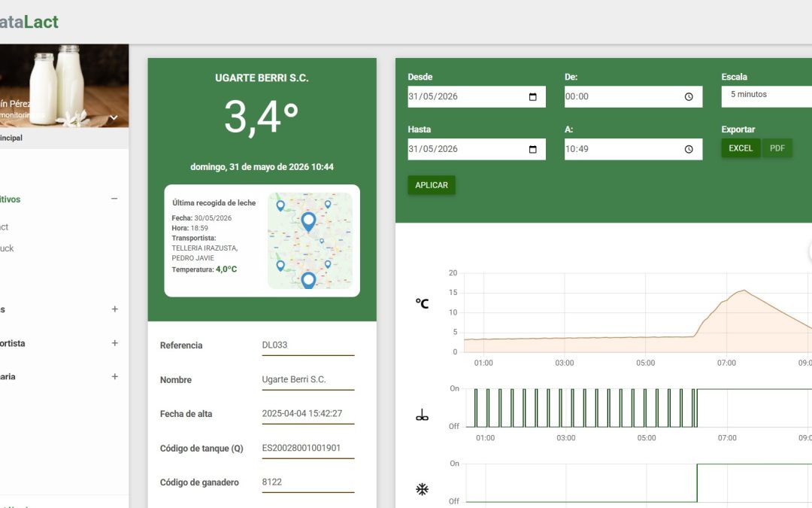Open the Desde date calendar picker icon
The width and height of the screenshot is (812, 508).
click(x=532, y=97)
